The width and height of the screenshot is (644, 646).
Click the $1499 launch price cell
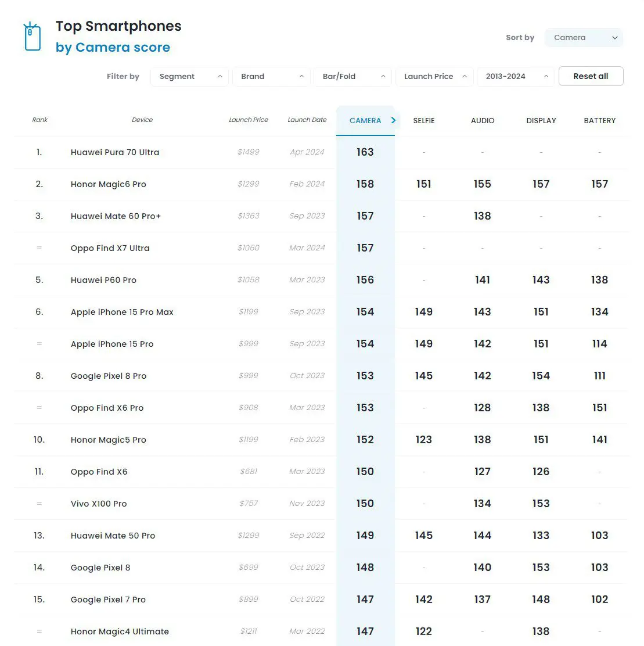coord(249,152)
